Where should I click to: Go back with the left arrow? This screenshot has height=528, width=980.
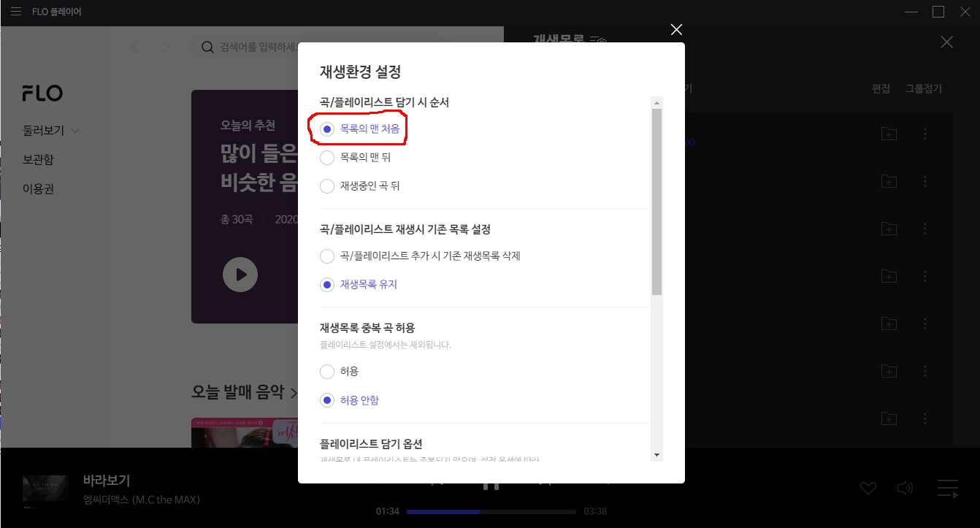(134, 47)
